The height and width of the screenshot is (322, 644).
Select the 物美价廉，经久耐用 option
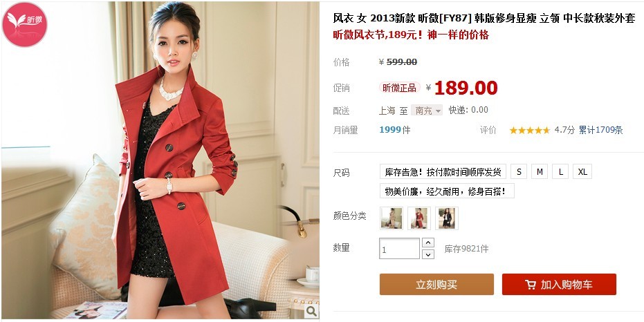(x=447, y=191)
